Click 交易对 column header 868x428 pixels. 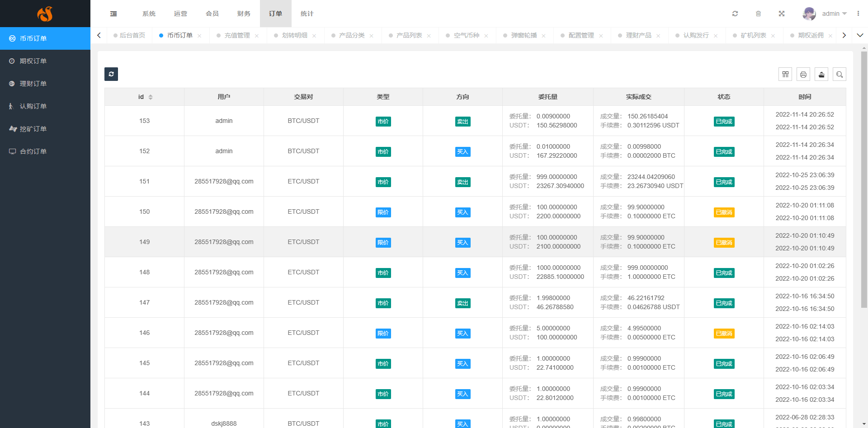[303, 97]
